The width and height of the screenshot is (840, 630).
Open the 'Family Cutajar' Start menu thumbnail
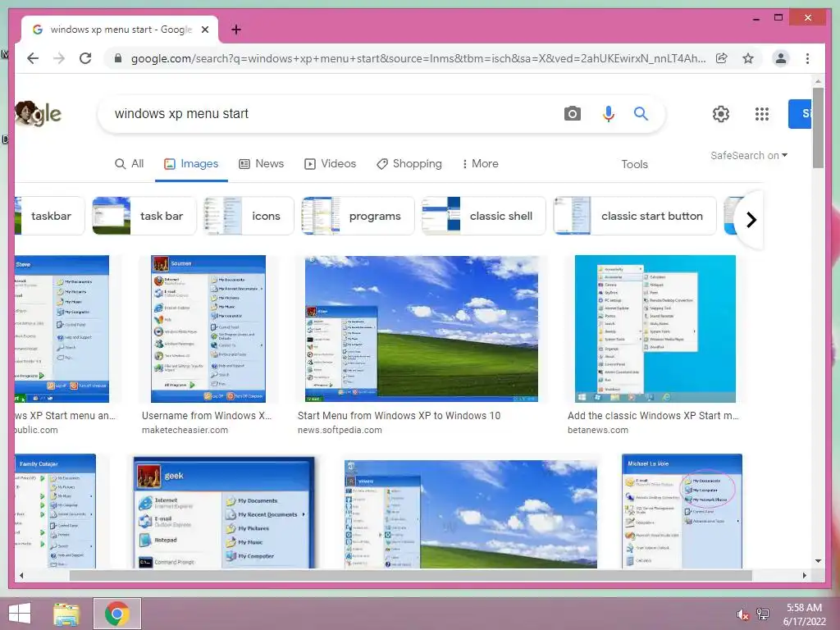[x=55, y=511]
